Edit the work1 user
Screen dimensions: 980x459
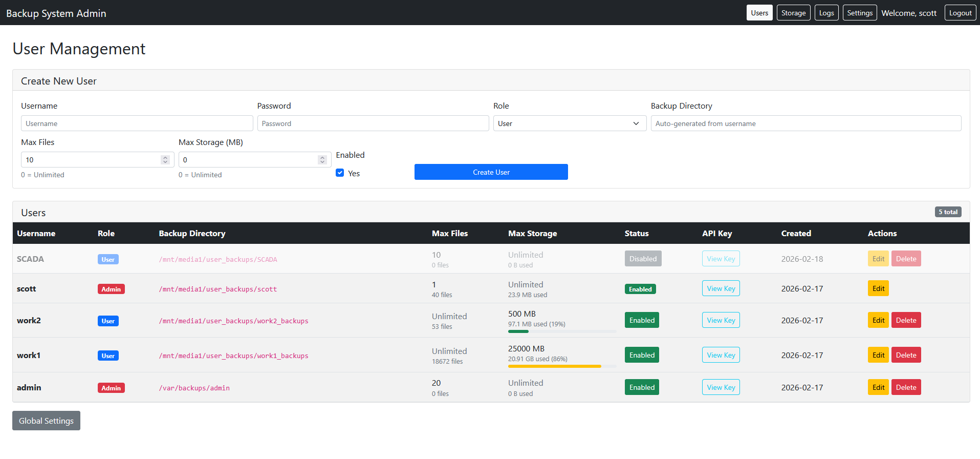[878, 355]
